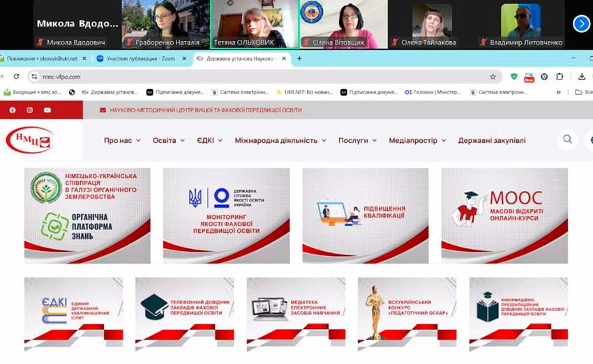
Task: Switch to the 'Участник публикации - Zoom' tab
Action: click(x=141, y=59)
